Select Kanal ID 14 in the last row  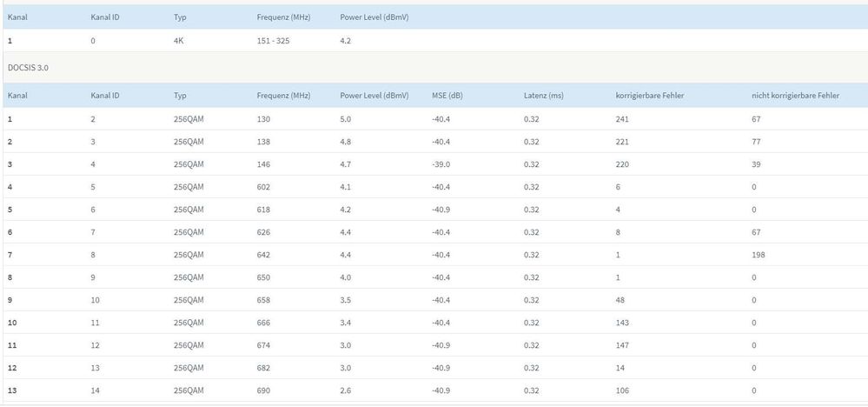click(96, 390)
